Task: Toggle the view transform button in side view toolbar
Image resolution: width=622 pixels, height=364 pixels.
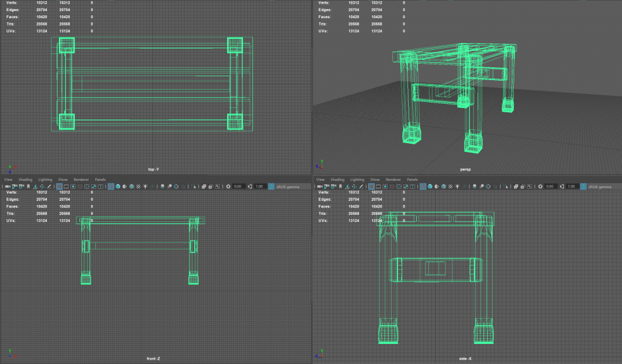Action: 582,186
